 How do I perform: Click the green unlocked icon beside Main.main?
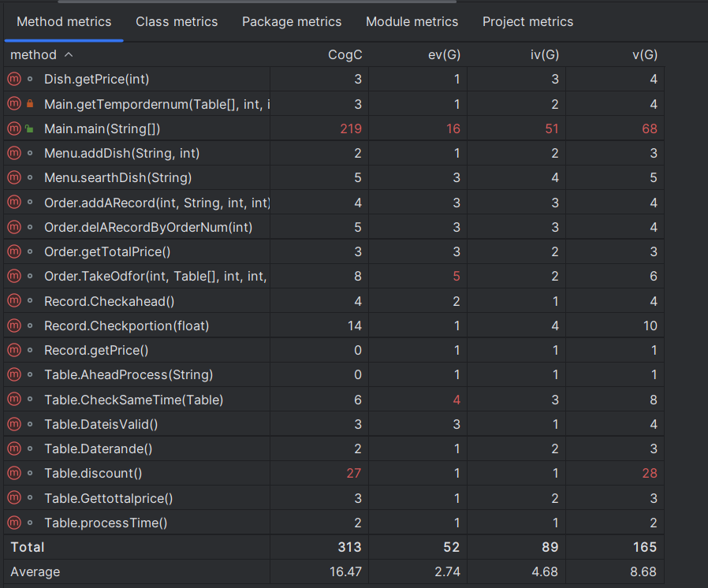[x=30, y=128]
